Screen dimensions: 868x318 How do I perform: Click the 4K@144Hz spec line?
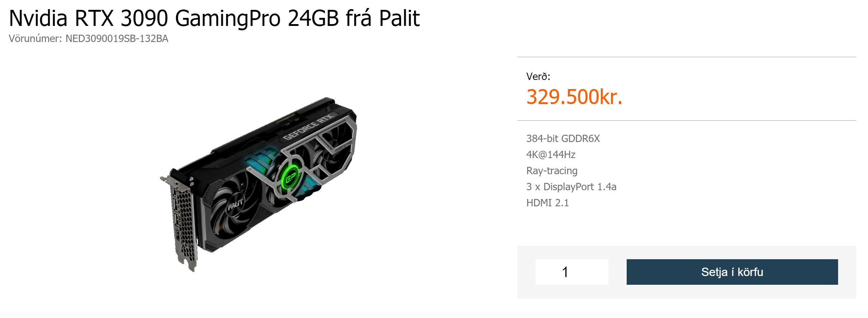coord(550,155)
